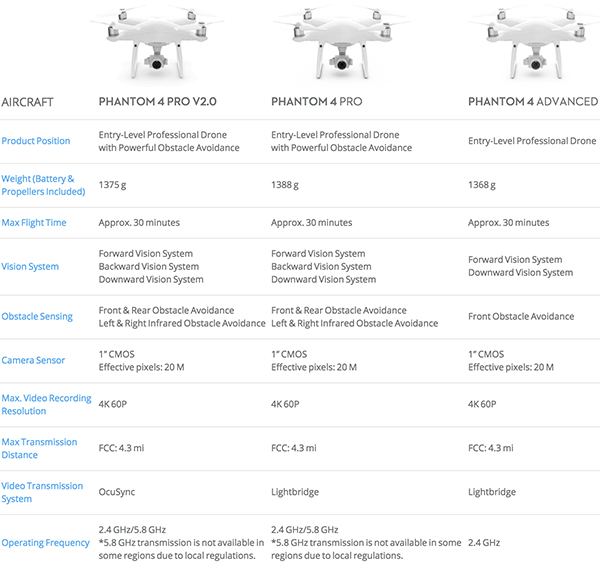Click the 1375 g weight value
The width and height of the screenshot is (600, 564).
(x=114, y=185)
